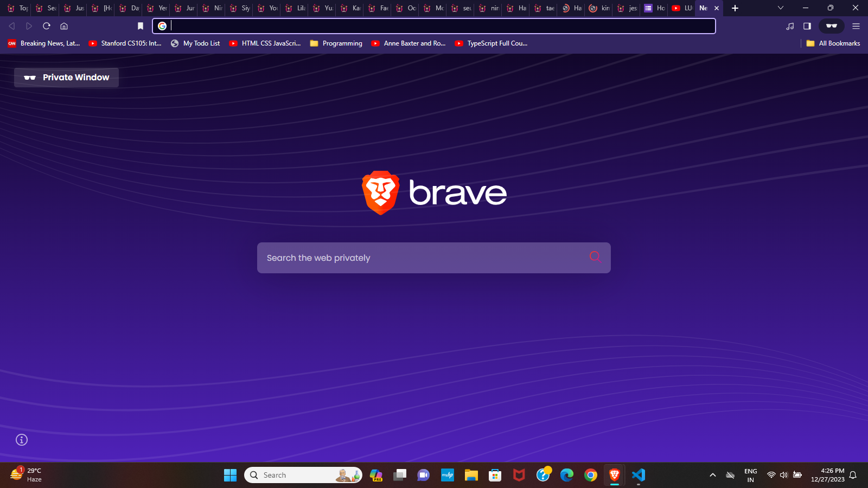Open Breaking News CNN bookmark

pyautogui.click(x=43, y=43)
